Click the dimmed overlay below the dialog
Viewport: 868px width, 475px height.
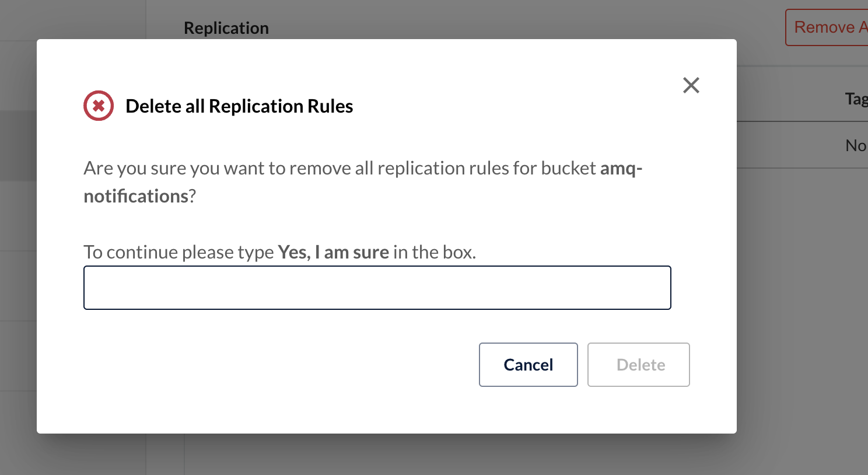click(x=385, y=454)
